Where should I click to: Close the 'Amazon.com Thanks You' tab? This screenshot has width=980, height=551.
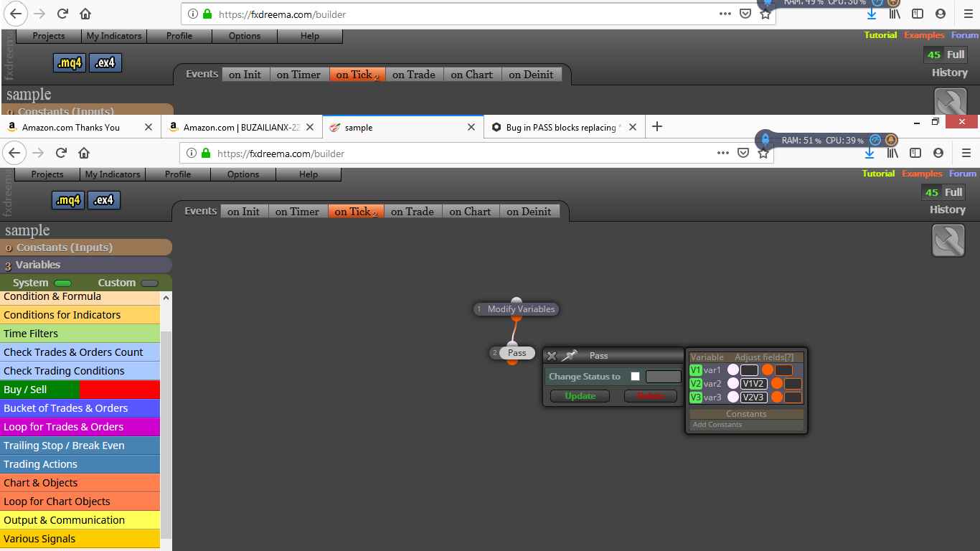click(149, 127)
